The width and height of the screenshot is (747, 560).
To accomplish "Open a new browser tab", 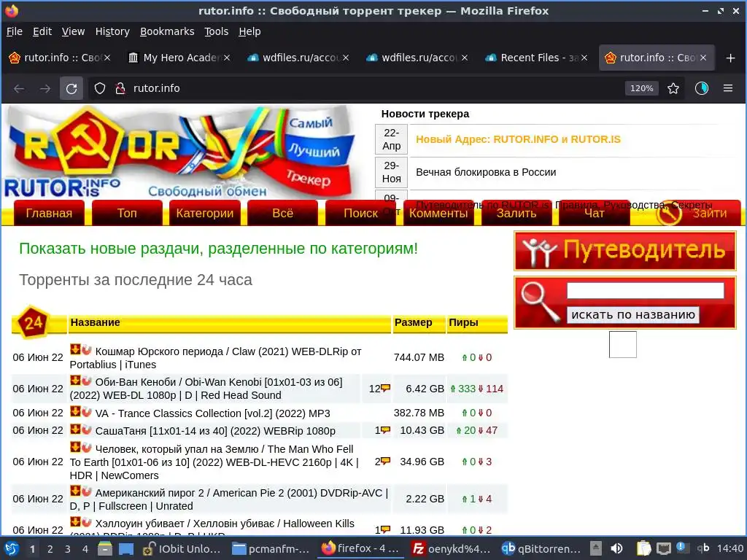I will point(730,58).
